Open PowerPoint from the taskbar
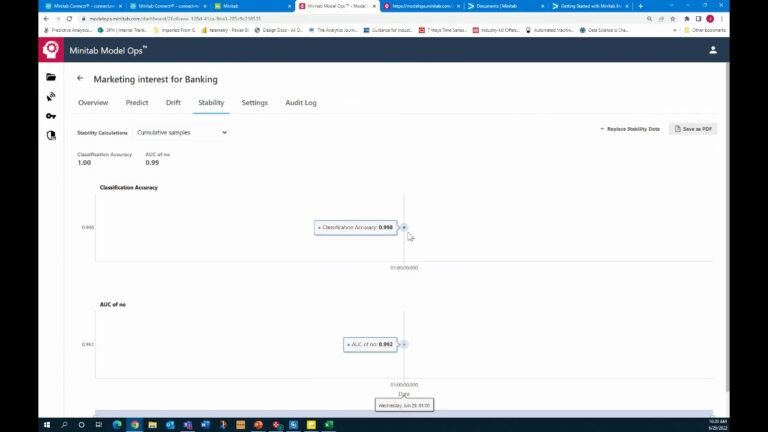 [x=258, y=425]
